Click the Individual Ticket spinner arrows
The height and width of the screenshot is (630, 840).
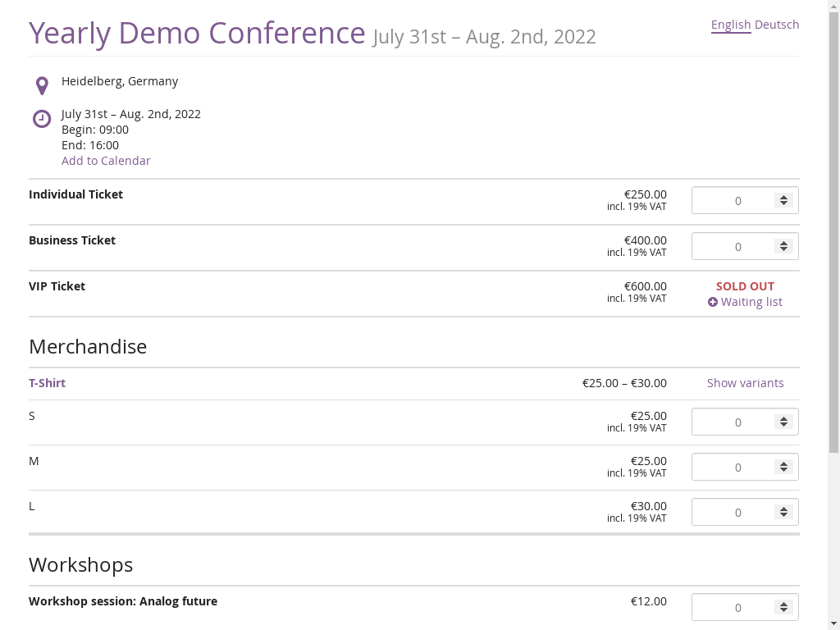[x=783, y=200]
